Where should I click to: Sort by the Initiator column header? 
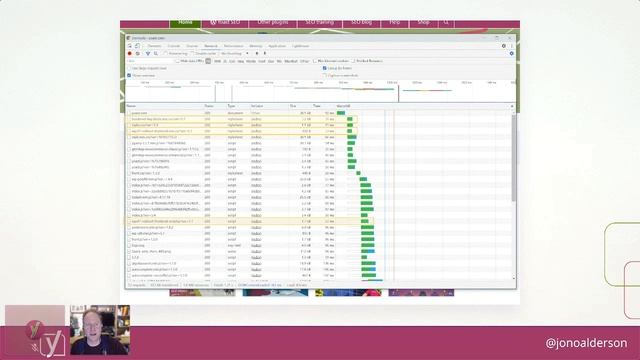point(269,106)
